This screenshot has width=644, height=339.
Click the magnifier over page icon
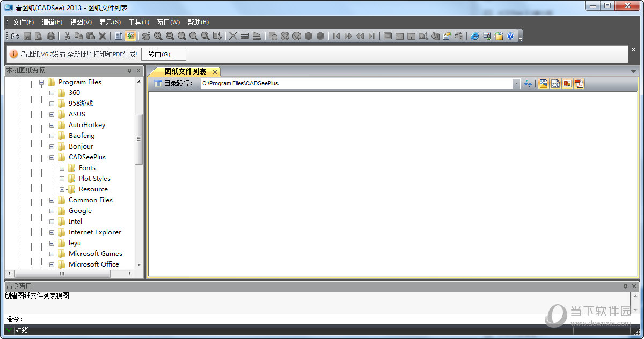click(206, 36)
